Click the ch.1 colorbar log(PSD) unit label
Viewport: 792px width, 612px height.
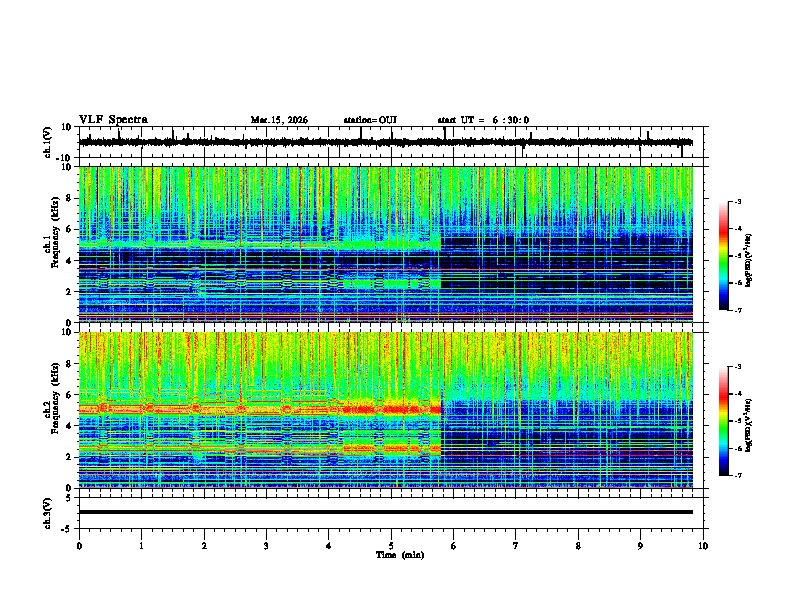pos(749,260)
